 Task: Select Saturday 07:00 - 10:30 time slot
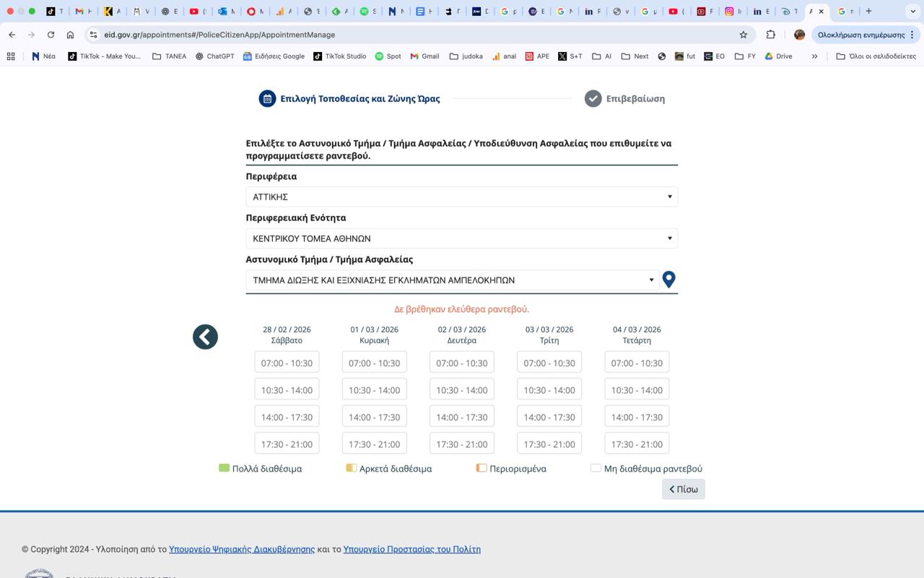click(x=287, y=363)
